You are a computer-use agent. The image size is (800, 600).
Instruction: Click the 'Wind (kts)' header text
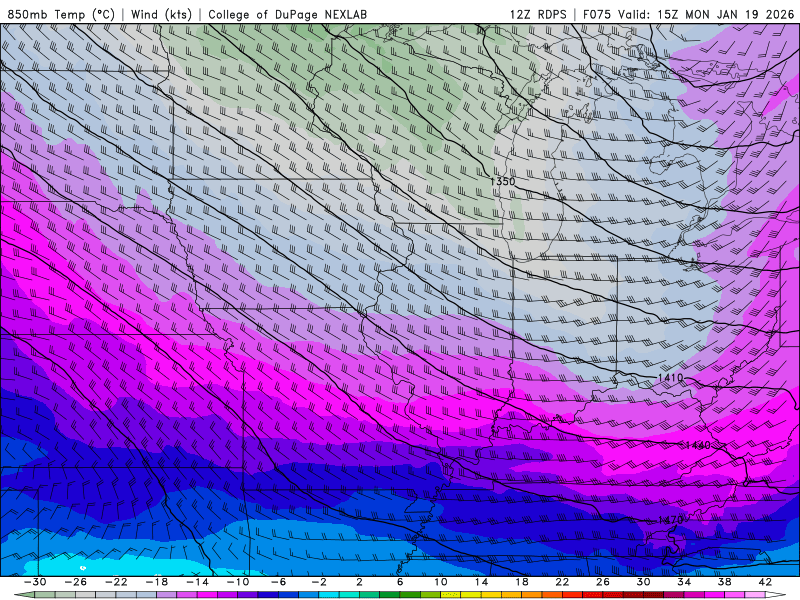pyautogui.click(x=161, y=14)
